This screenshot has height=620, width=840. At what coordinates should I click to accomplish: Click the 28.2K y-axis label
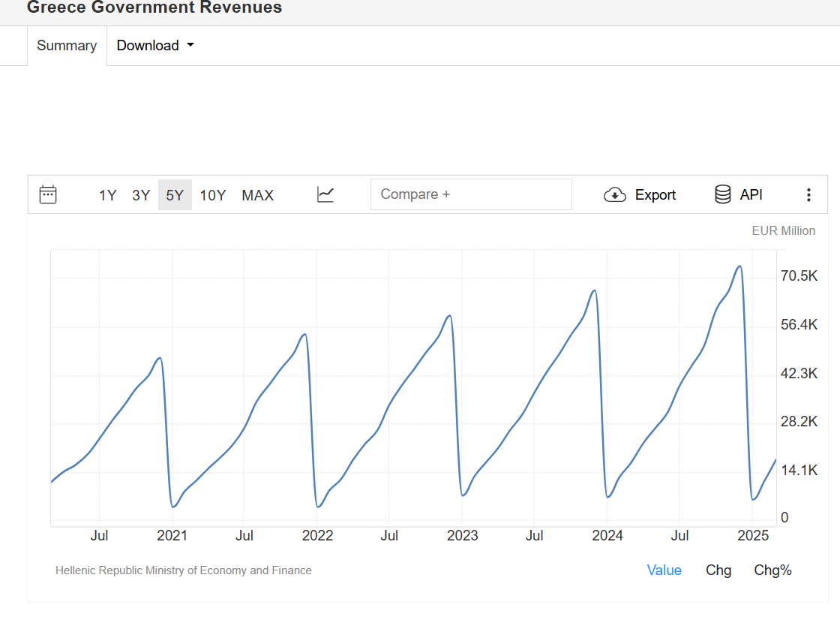coord(799,422)
